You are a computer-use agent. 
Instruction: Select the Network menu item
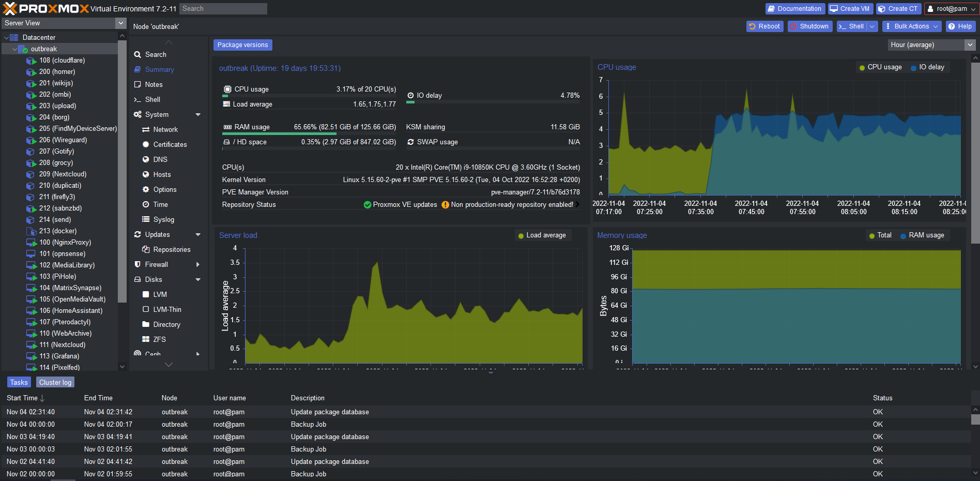(168, 129)
